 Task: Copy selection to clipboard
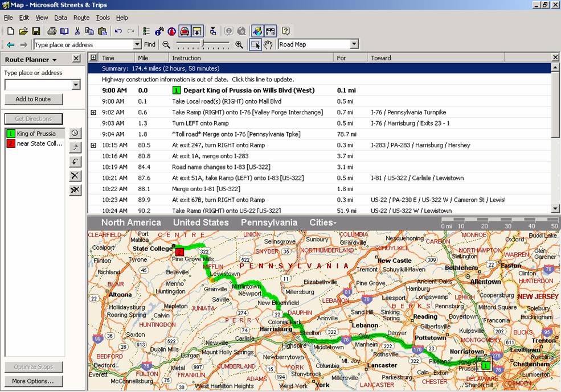89,31
